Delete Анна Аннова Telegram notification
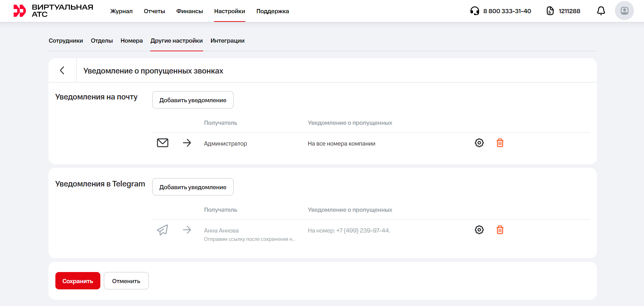The image size is (644, 306). point(500,230)
